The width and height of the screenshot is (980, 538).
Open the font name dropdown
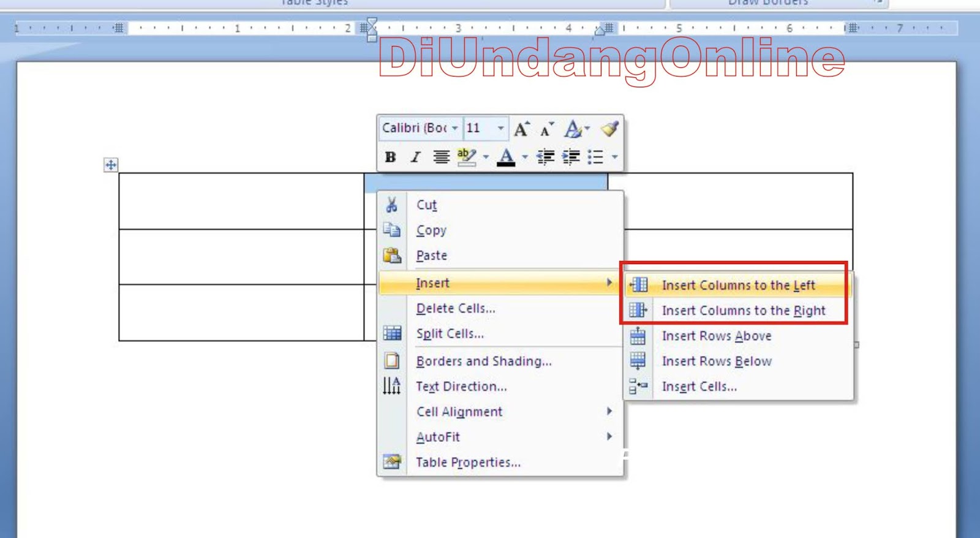[455, 128]
